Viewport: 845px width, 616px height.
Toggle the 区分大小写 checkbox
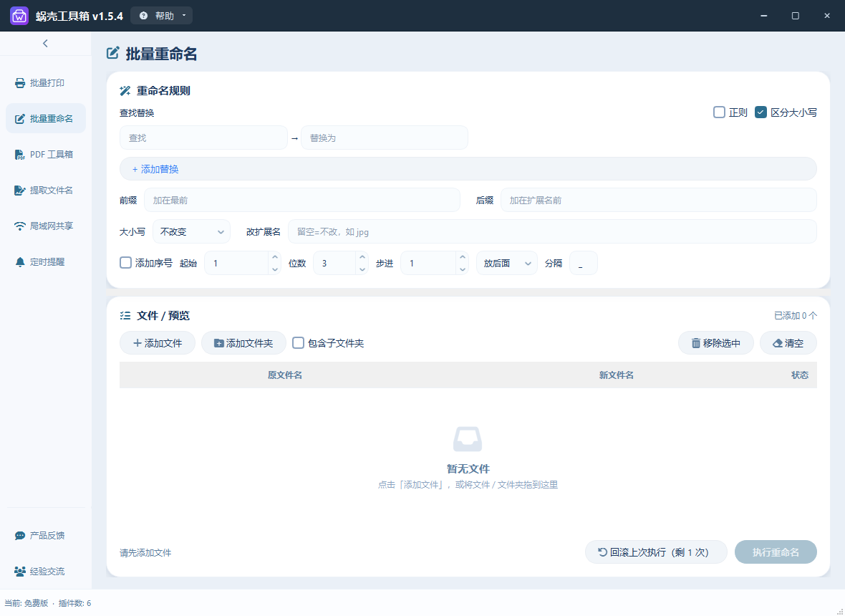tap(760, 112)
